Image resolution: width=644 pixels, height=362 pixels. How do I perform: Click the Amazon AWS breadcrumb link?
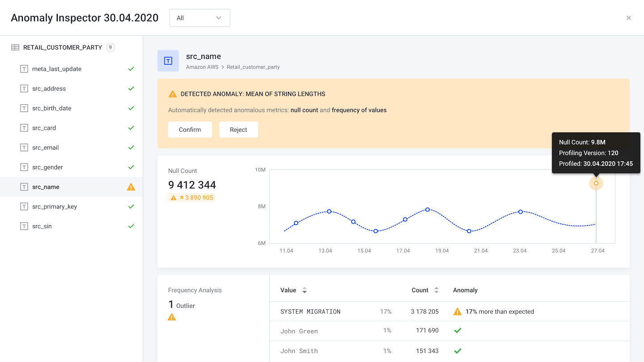[x=202, y=67]
